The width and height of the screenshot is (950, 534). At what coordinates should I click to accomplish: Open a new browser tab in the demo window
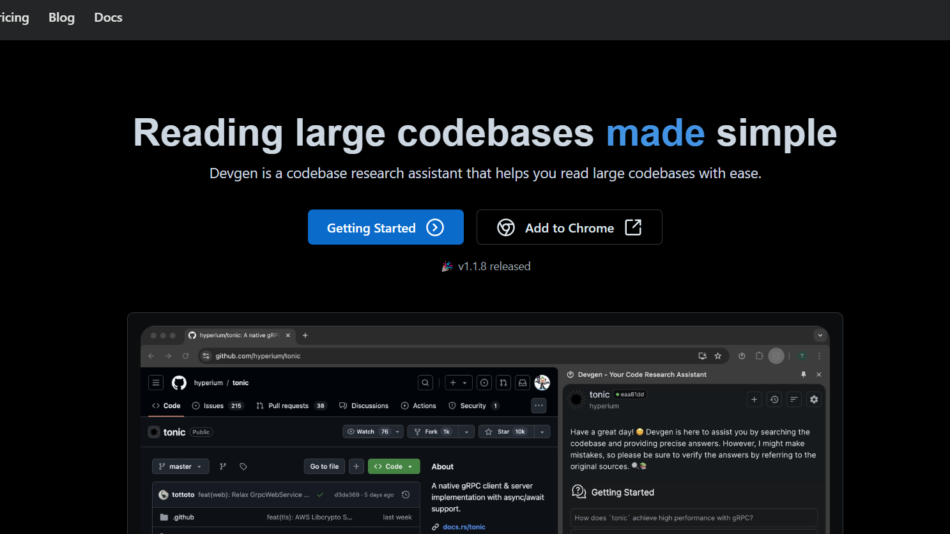click(305, 335)
